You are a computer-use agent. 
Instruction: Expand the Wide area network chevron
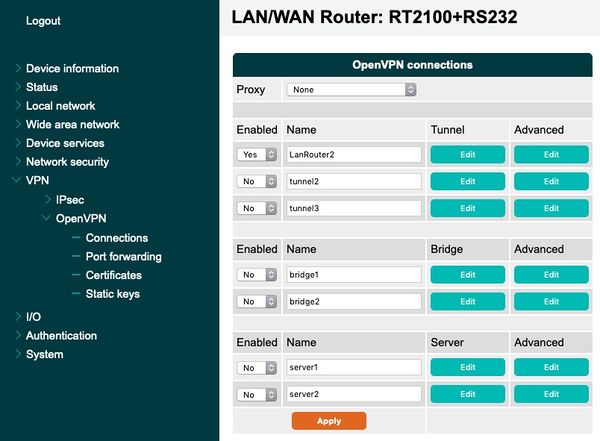18,124
